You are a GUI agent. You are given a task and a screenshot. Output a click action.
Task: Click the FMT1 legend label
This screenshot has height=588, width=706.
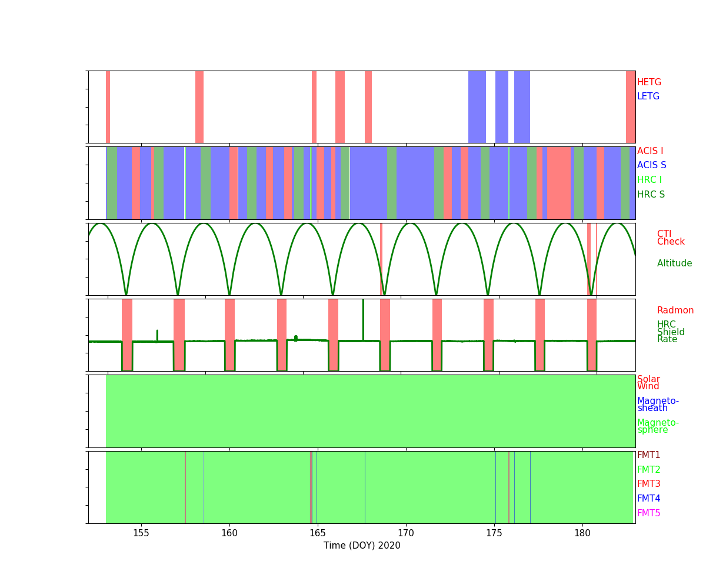click(648, 455)
